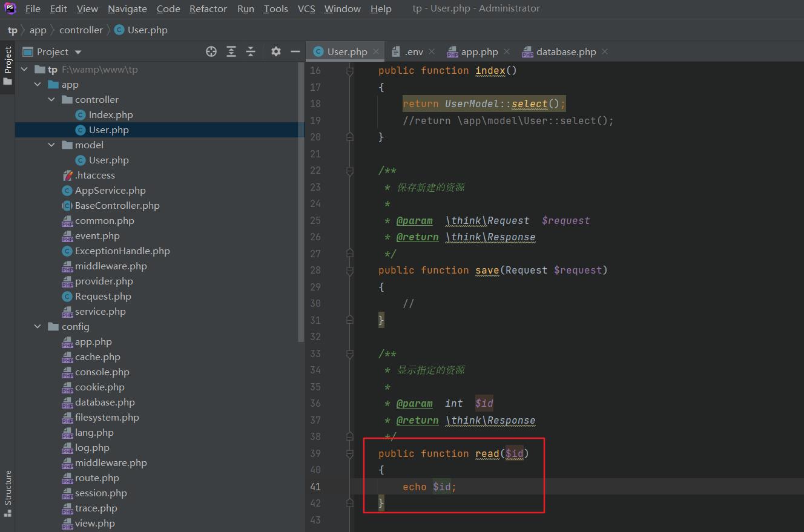Fold the read() function at line 39

click(349, 454)
